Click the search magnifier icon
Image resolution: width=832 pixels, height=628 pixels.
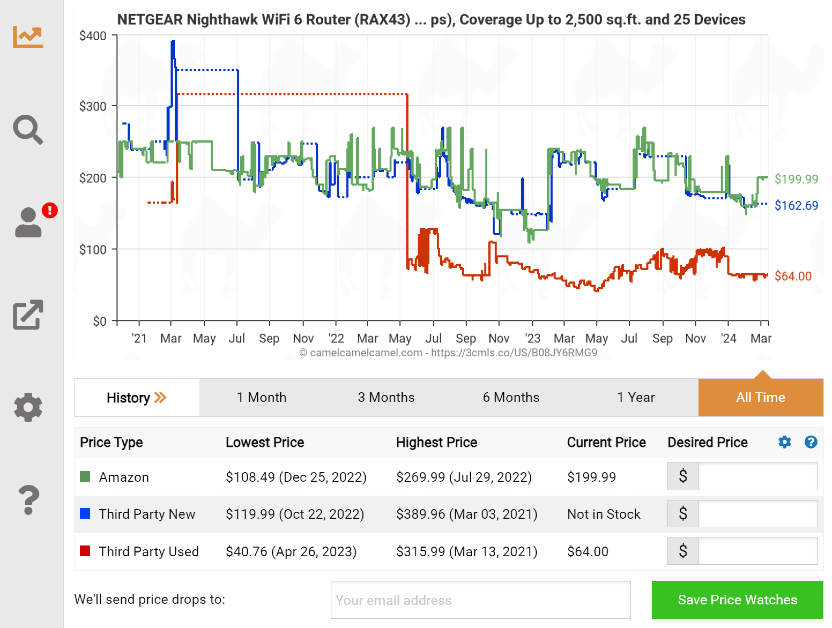click(x=28, y=130)
